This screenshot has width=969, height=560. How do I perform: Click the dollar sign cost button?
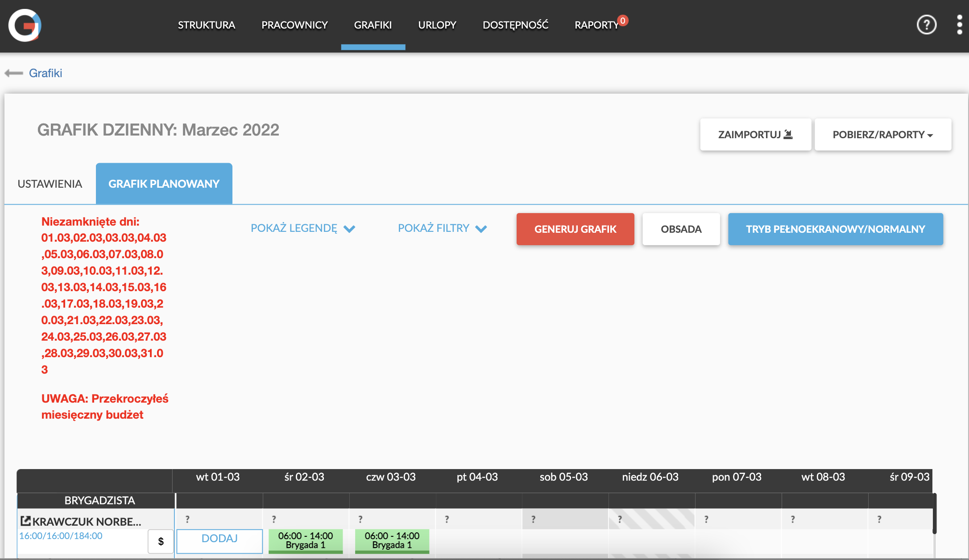pos(161,541)
